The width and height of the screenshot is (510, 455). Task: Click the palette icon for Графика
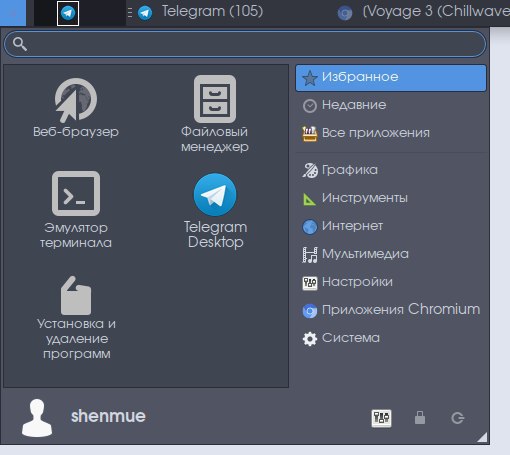click(x=310, y=170)
